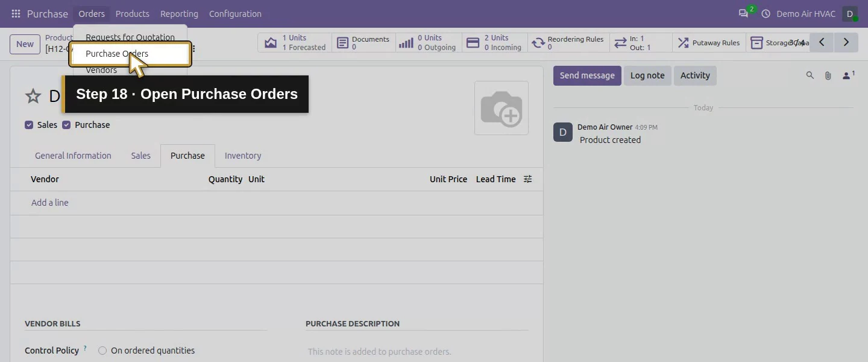The width and height of the screenshot is (868, 362).
Task: Open the Forecasted units stat button
Action: 295,43
